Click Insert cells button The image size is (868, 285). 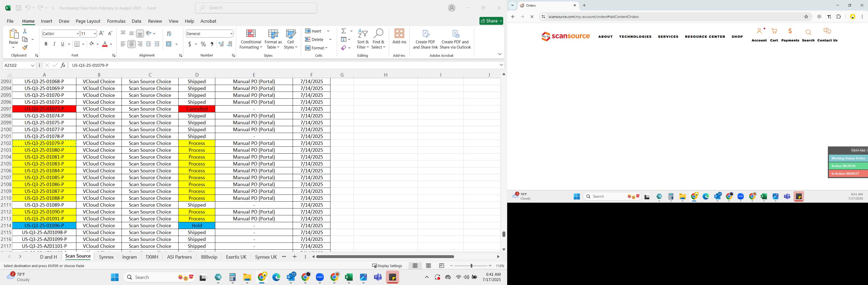tap(314, 31)
